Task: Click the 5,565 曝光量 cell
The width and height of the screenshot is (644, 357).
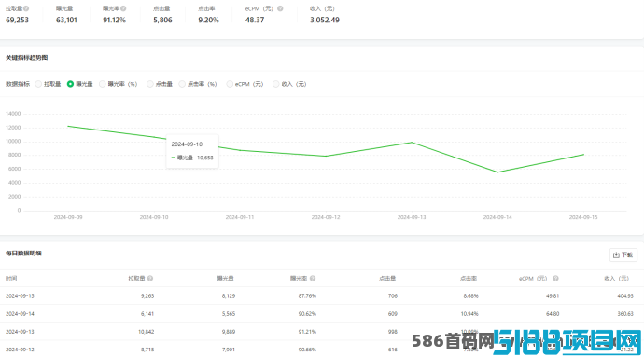Action: tap(229, 314)
